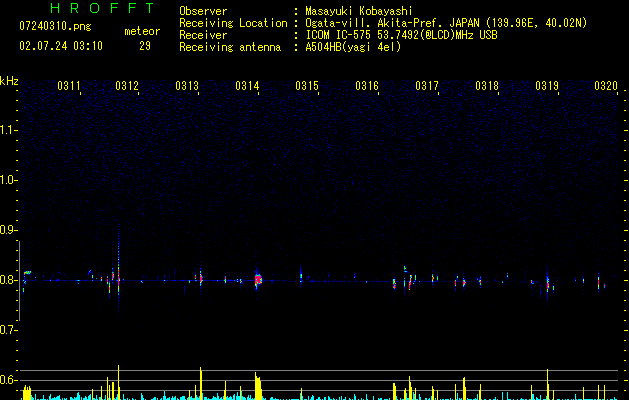This screenshot has width=629, height=400.
Task: Click the 0318 time marker
Action: [487, 85]
